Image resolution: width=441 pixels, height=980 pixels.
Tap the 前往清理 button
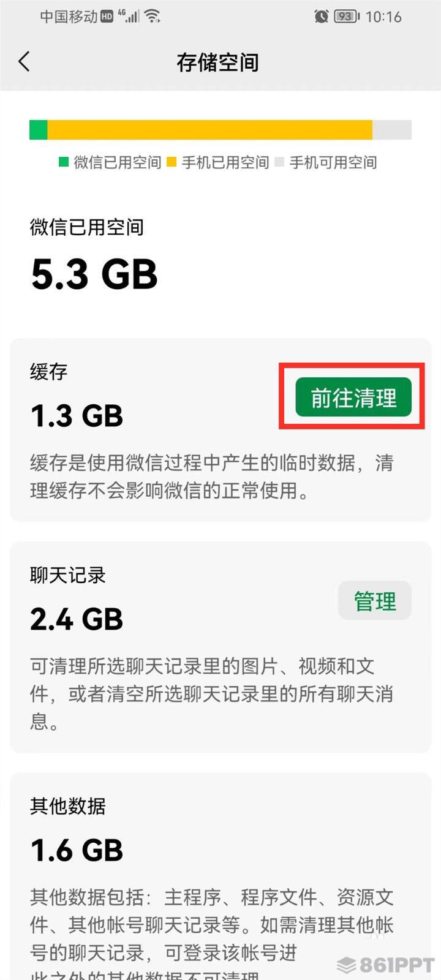coord(353,398)
